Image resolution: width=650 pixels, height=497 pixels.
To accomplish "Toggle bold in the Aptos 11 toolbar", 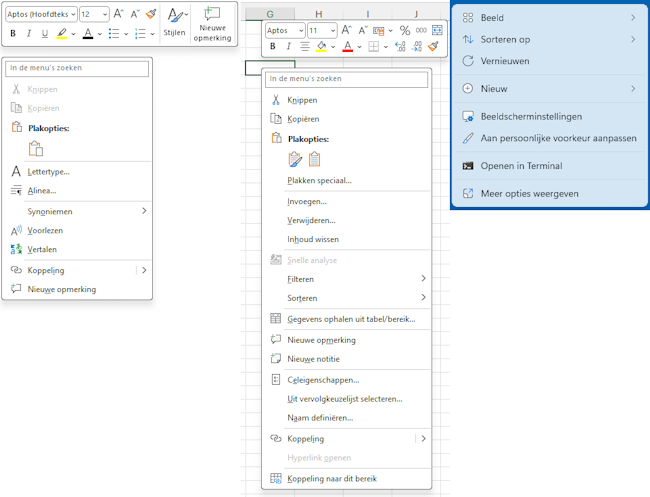I will pyautogui.click(x=272, y=47).
